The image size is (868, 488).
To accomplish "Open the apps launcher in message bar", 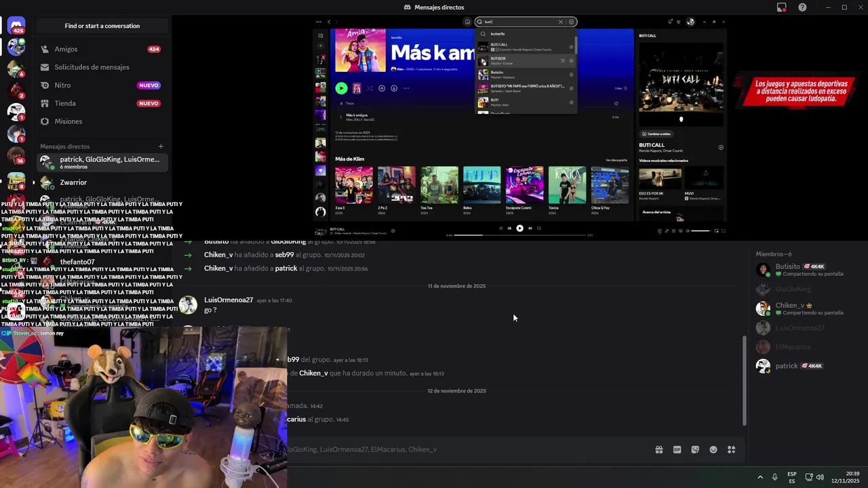I will (x=731, y=449).
